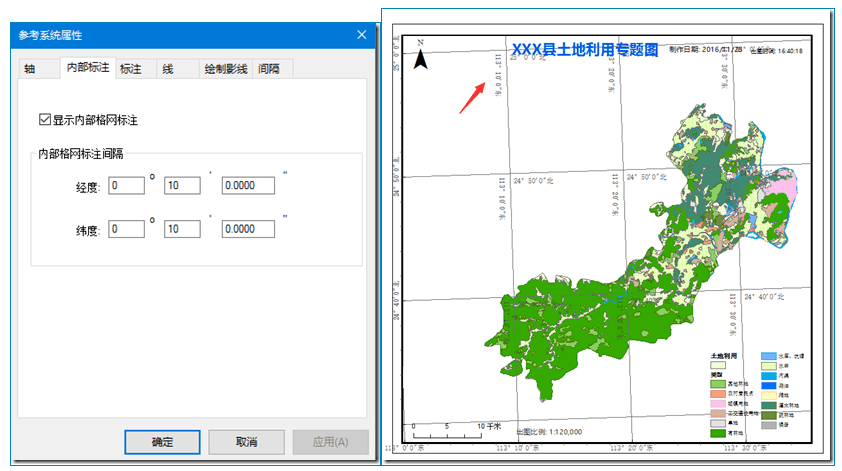The height and width of the screenshot is (471, 842).
Task: Click the pink 城镇用地 legend swatch
Action: point(718,403)
